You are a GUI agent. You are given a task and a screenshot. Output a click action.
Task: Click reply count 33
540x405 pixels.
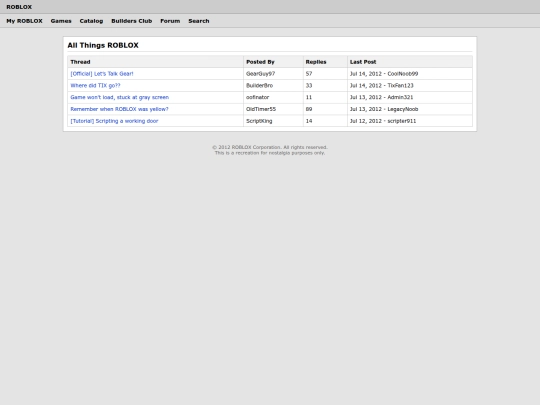(309, 85)
